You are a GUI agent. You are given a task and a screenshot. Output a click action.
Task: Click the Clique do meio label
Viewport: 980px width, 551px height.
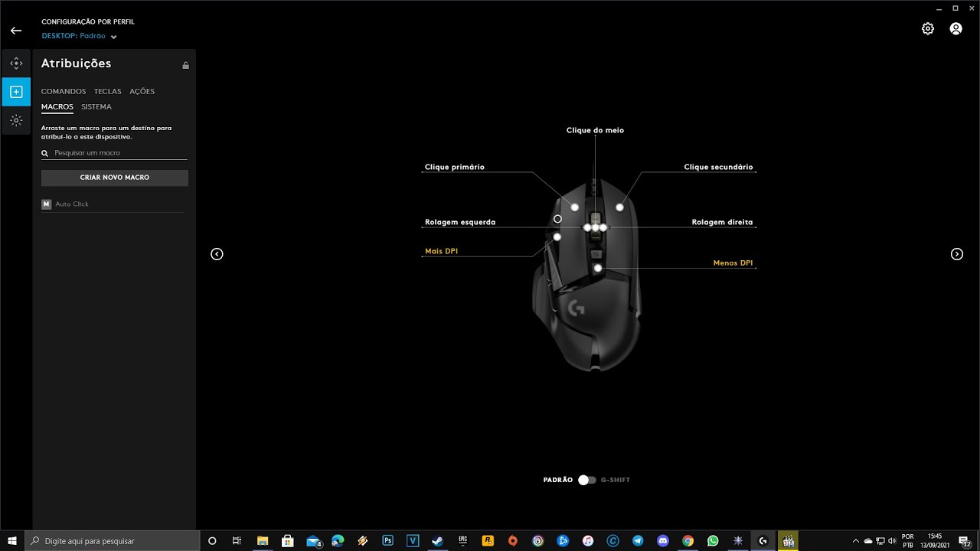point(595,130)
